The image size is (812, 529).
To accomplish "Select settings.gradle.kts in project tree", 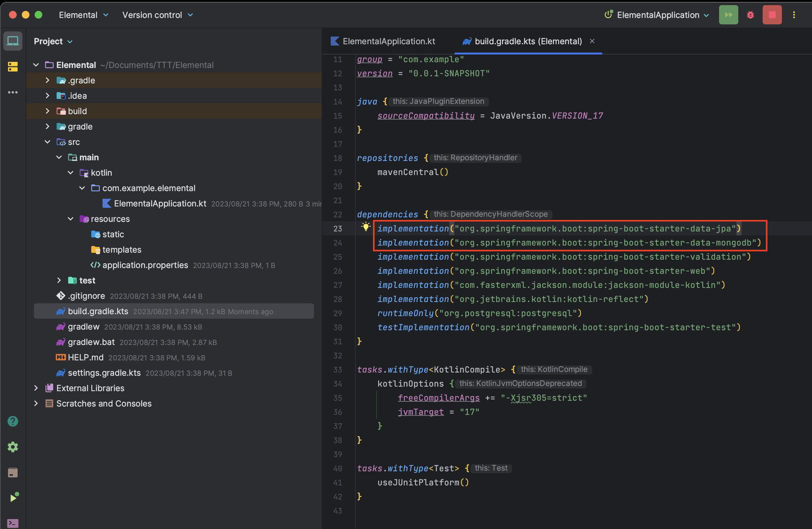I will pyautogui.click(x=104, y=373).
